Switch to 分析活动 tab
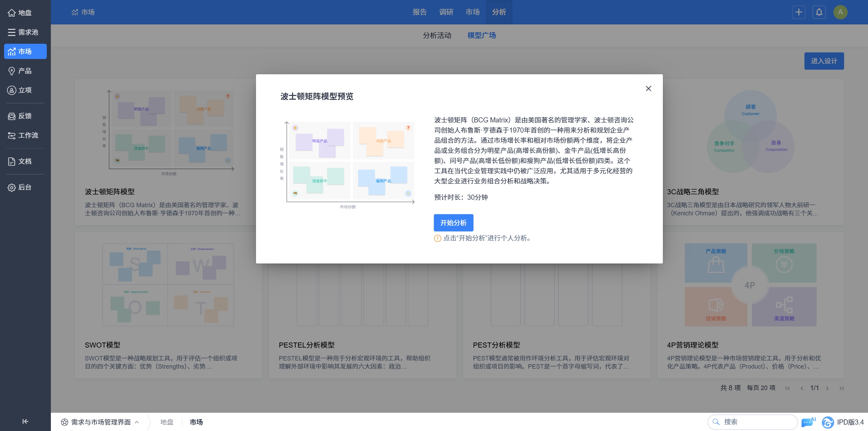The image size is (868, 431). coord(437,35)
